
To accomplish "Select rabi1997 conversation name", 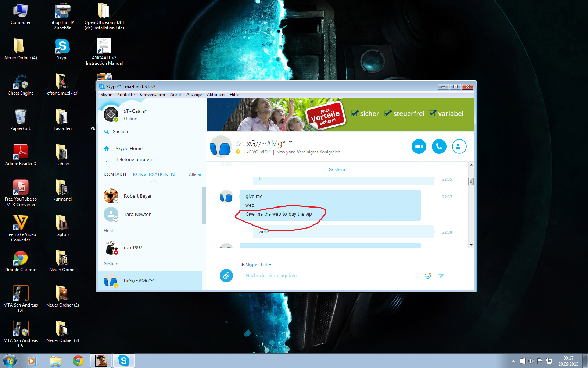I will [133, 247].
